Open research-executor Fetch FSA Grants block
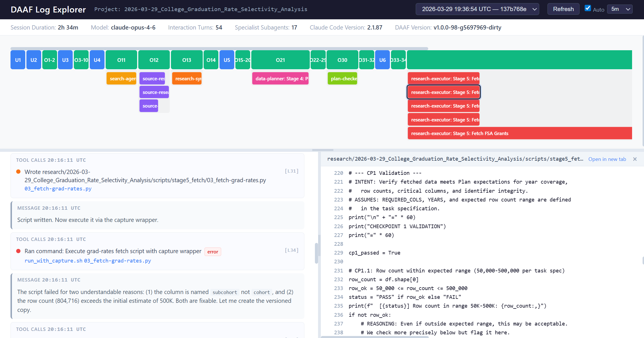644x338 pixels. tap(520, 133)
